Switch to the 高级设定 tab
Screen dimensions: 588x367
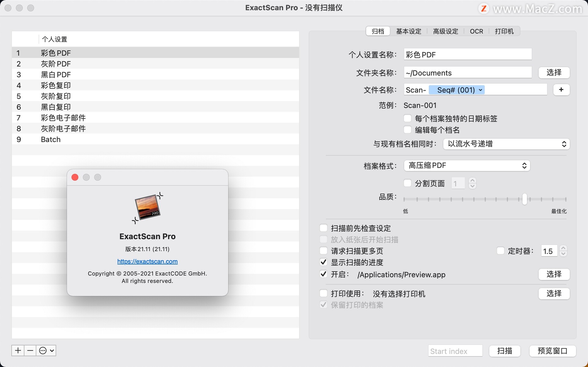(x=446, y=31)
